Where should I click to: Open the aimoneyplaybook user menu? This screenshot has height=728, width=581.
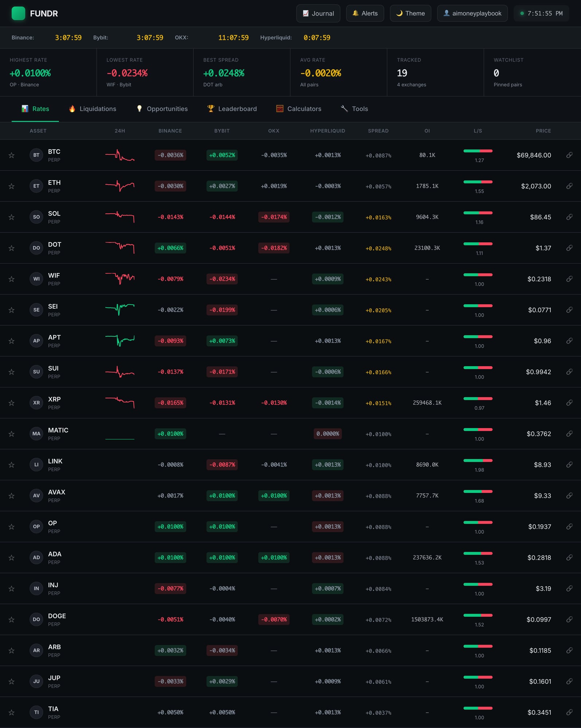[x=472, y=13]
